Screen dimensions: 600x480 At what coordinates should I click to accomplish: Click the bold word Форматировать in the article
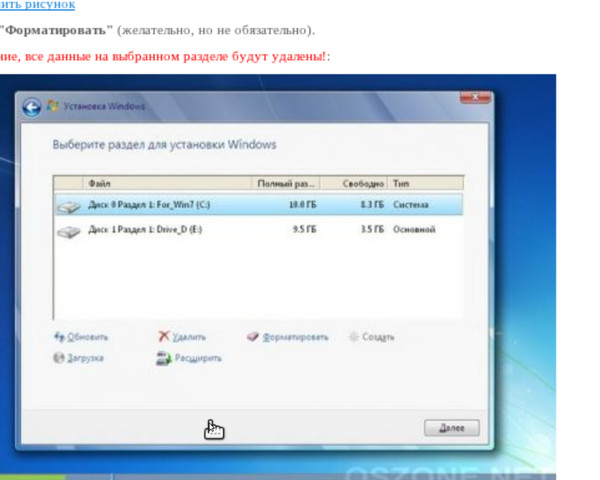click(56, 30)
